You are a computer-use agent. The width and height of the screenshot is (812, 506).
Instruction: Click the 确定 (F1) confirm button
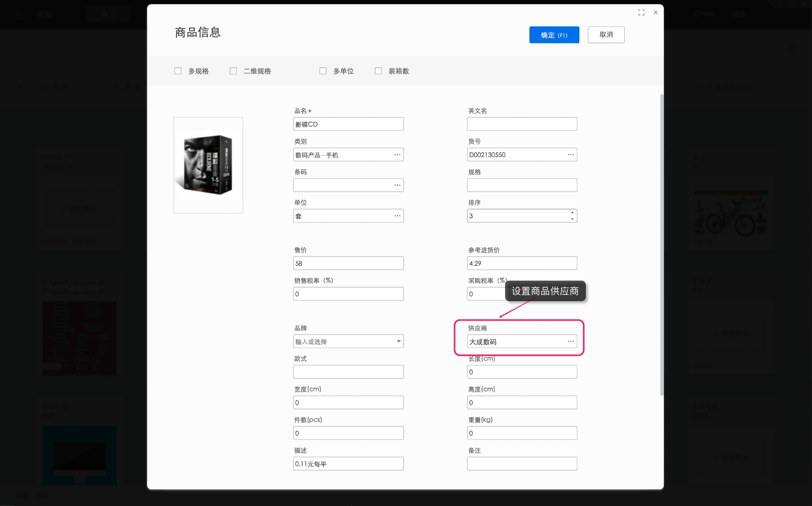pyautogui.click(x=554, y=35)
